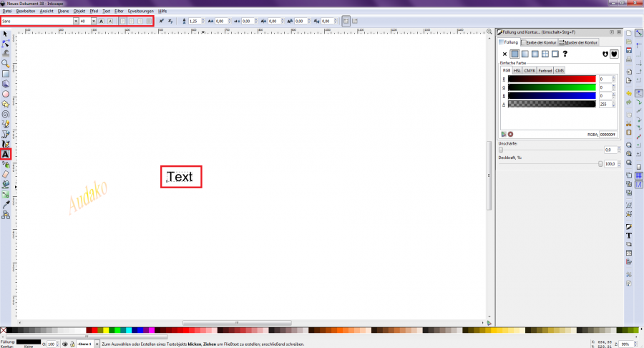This screenshot has height=348, width=644.
Task: Open the font size dropdown
Action: 93,21
